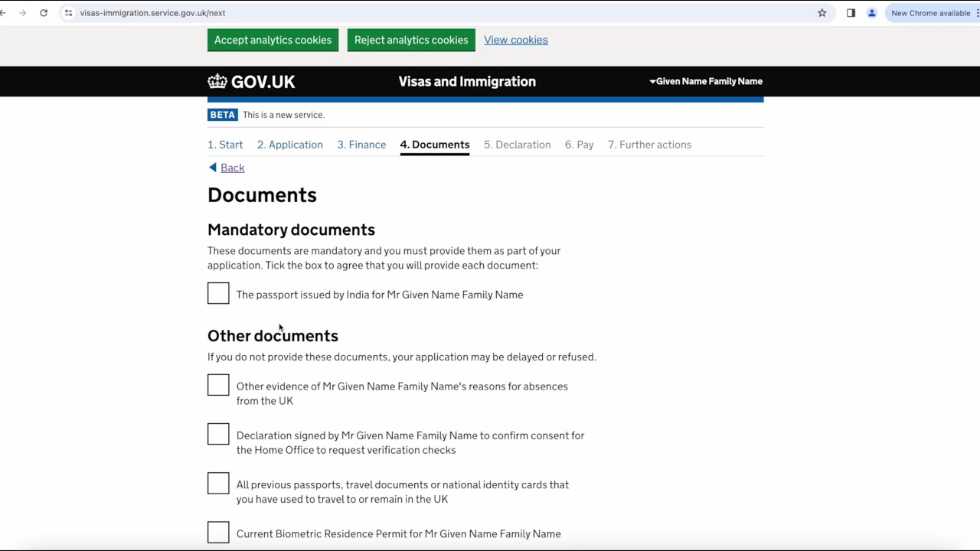Open the Chrome profile avatar icon
The image size is (980, 551).
tap(871, 13)
